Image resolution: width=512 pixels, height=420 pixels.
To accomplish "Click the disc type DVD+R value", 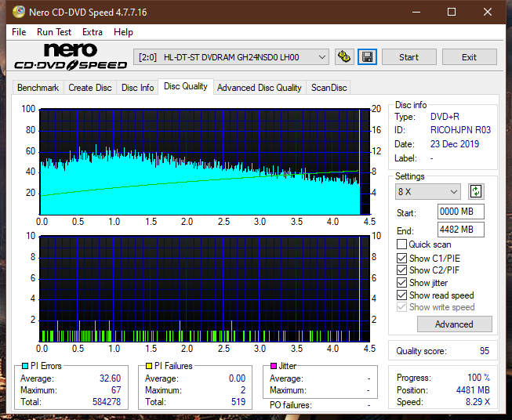I will point(445,117).
